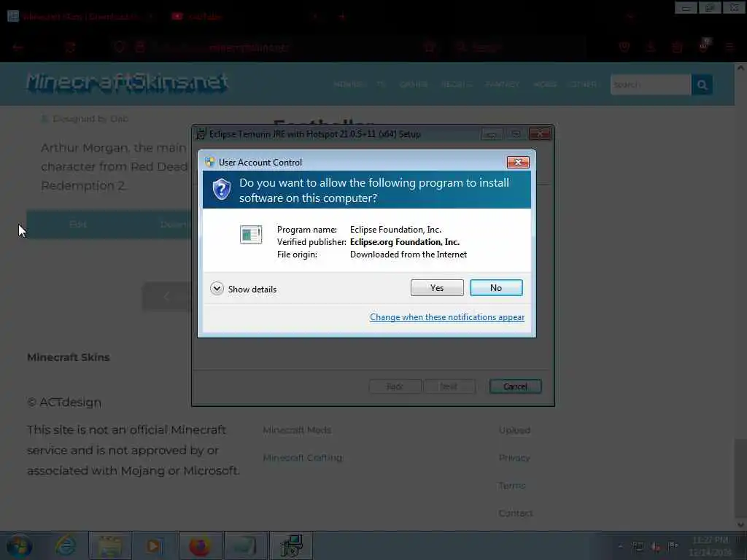Open the Contact footer link
This screenshot has height=560, width=747.
[516, 513]
